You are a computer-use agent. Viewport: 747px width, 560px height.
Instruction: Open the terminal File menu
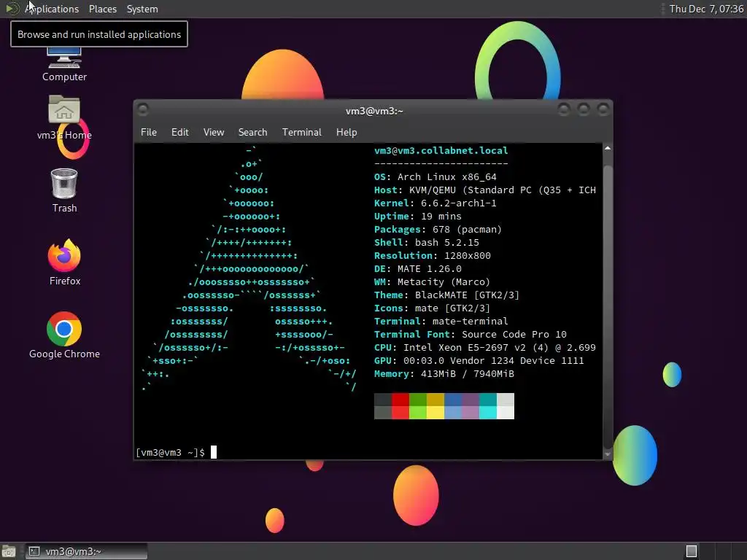pos(149,133)
